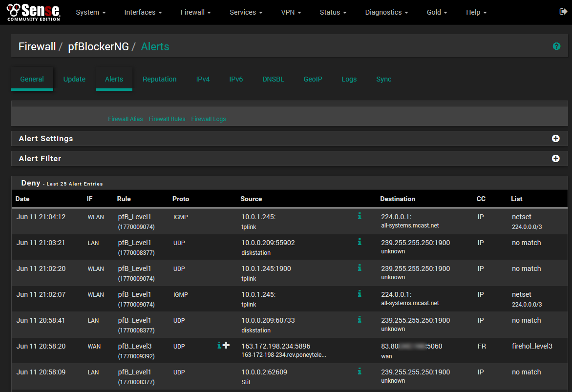Click info icon beside source 10.0.0.209:55902
The height and width of the screenshot is (392, 572).
click(x=360, y=242)
